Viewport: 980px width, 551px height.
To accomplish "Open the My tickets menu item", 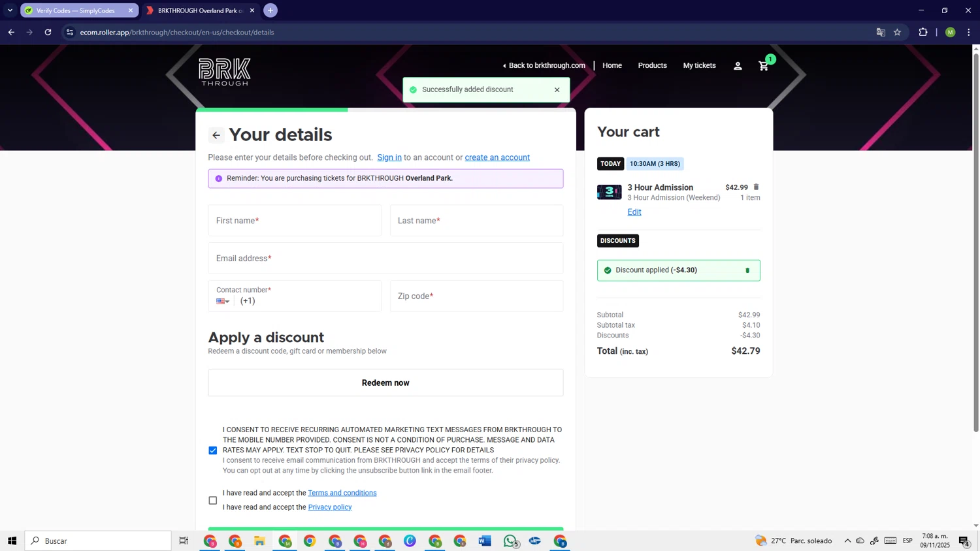I will (699, 66).
